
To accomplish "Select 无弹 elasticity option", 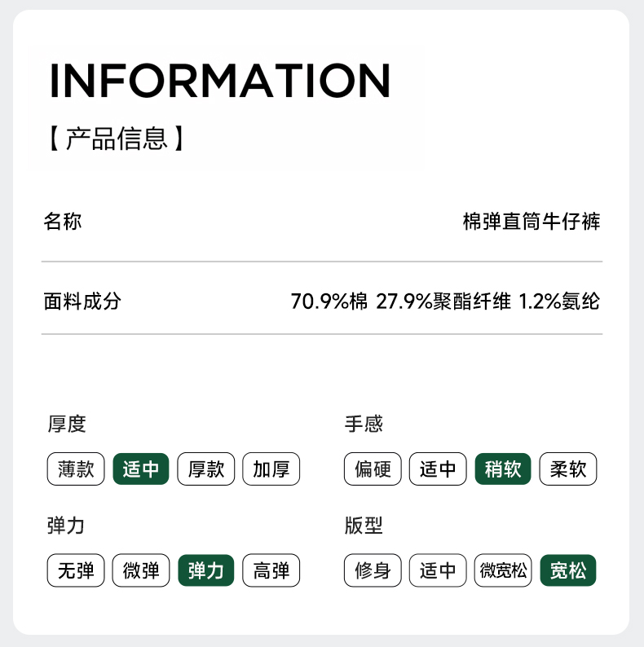I will click(x=76, y=570).
